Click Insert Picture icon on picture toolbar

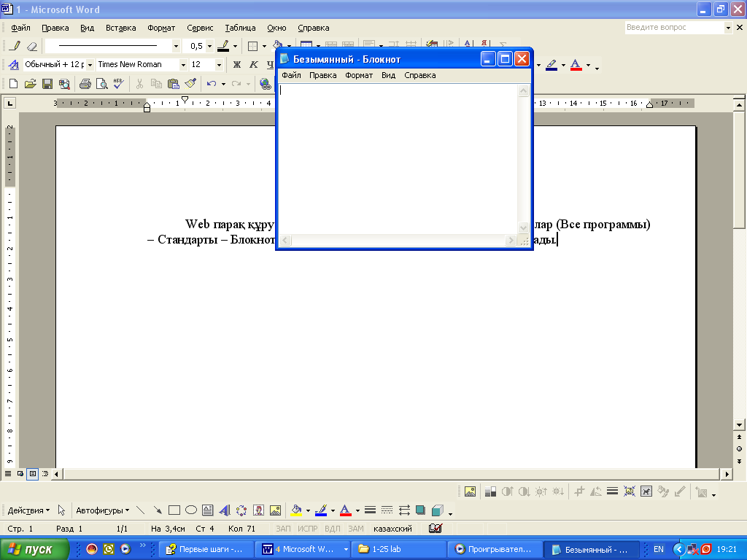point(470,491)
